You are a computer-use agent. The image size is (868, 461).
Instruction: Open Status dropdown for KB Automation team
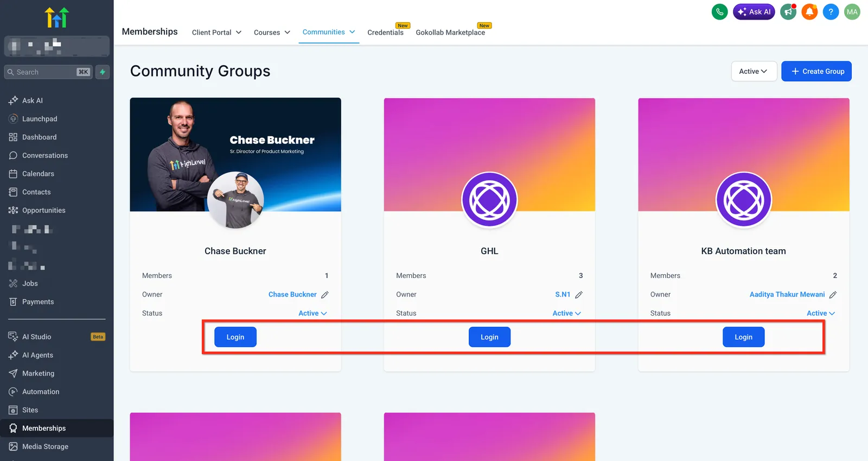tap(820, 313)
